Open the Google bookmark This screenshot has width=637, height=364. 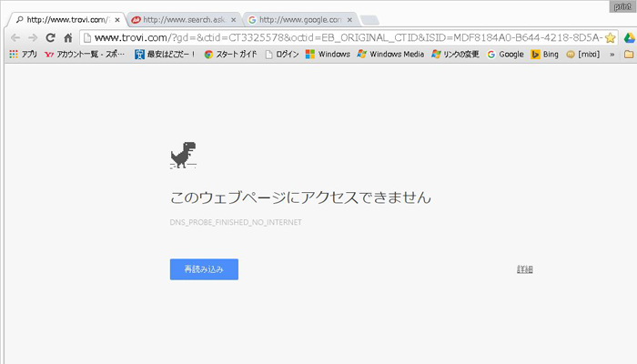pyautogui.click(x=505, y=54)
